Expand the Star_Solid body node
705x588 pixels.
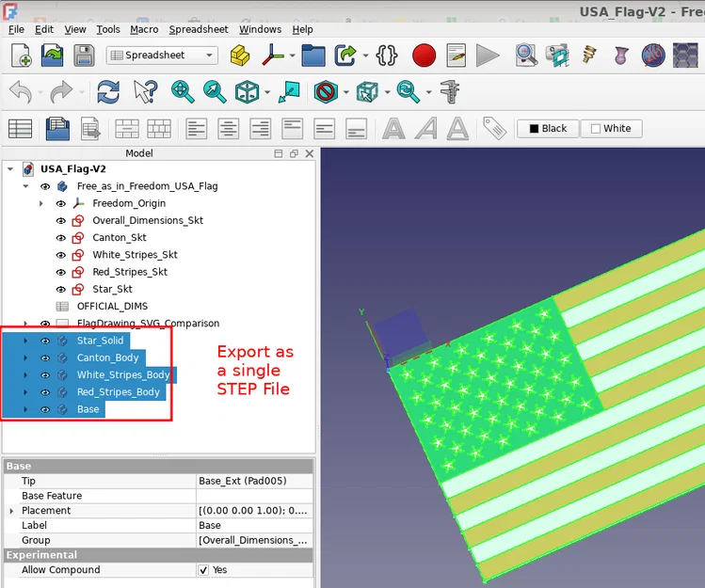(x=25, y=341)
